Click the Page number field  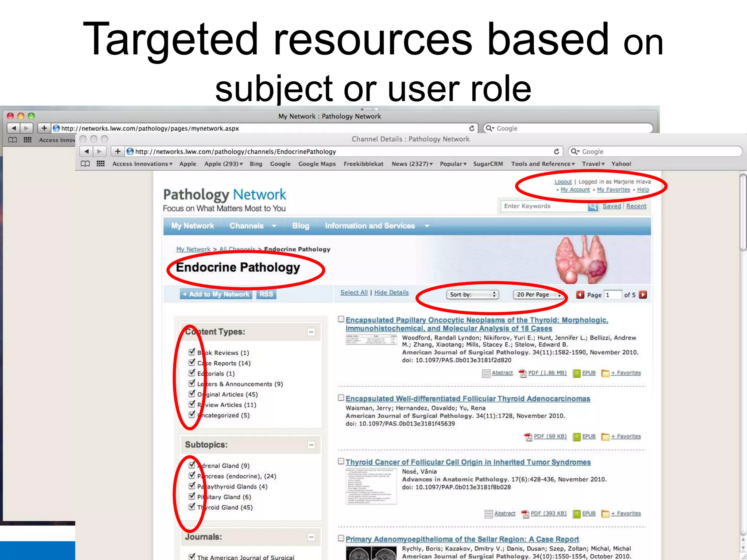pos(613,295)
